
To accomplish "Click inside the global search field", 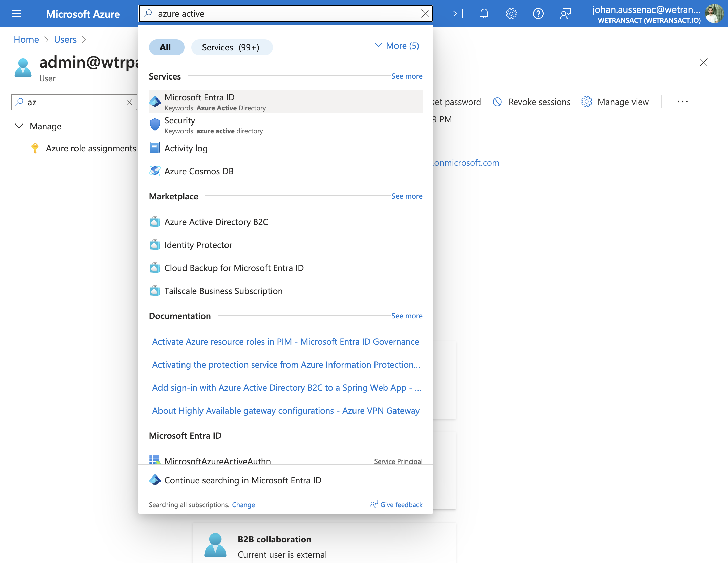I will (285, 14).
